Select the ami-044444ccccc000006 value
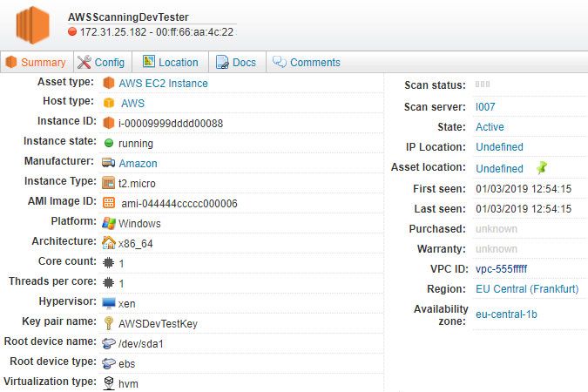The width and height of the screenshot is (588, 392). [x=179, y=203]
